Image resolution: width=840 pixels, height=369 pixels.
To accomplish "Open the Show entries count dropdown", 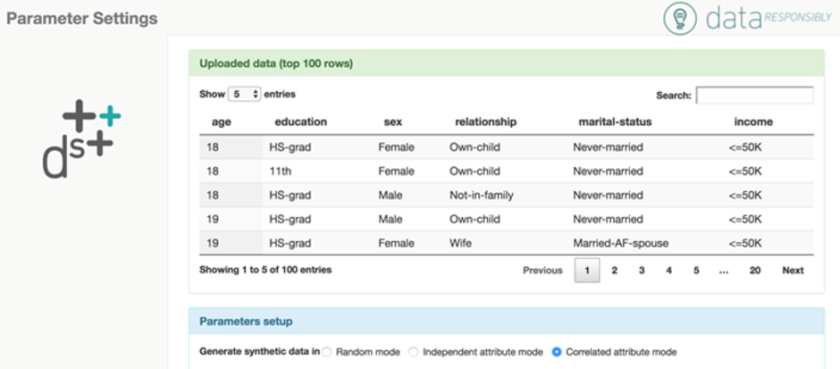I will [244, 94].
